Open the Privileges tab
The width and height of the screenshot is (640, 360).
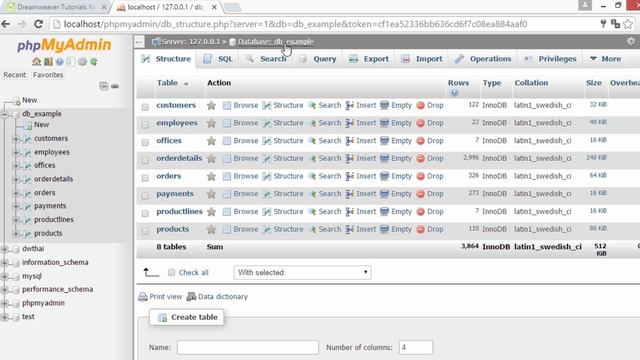pyautogui.click(x=550, y=59)
